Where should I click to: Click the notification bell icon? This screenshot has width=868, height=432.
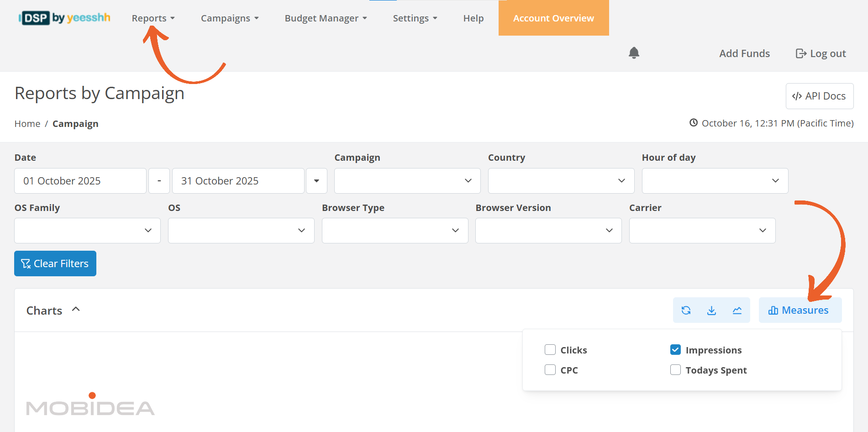click(x=634, y=53)
